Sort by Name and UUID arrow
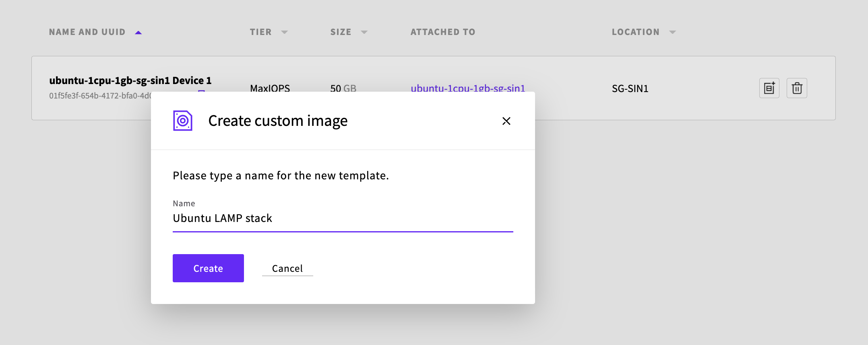868x345 pixels. (138, 33)
